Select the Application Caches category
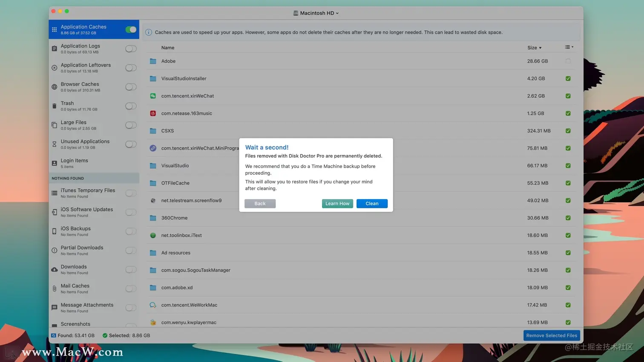The height and width of the screenshot is (362, 644). 94,29
